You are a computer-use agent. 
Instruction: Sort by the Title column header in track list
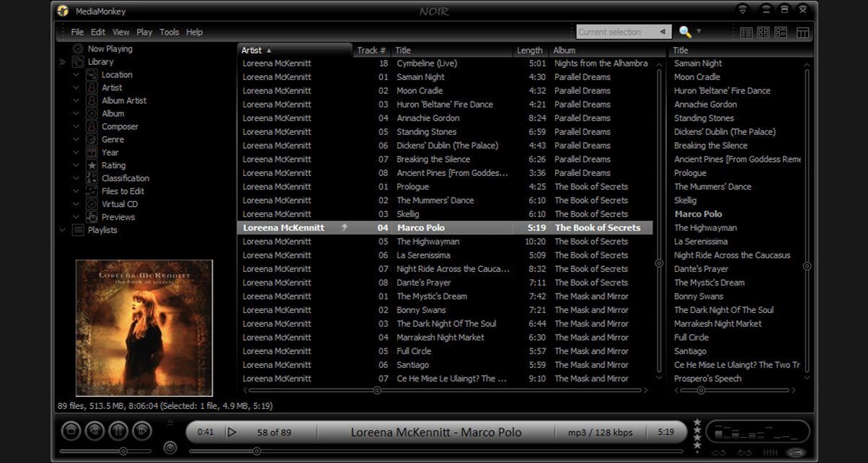coord(452,50)
